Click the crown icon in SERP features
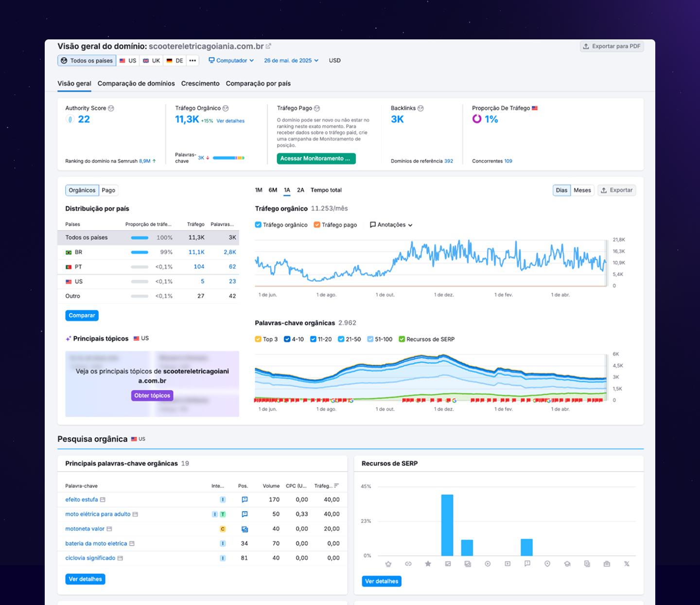 click(x=388, y=564)
